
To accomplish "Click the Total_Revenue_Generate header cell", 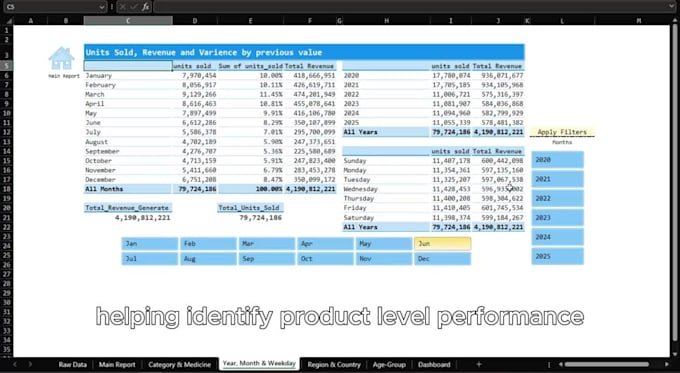I will pyautogui.click(x=128, y=208).
